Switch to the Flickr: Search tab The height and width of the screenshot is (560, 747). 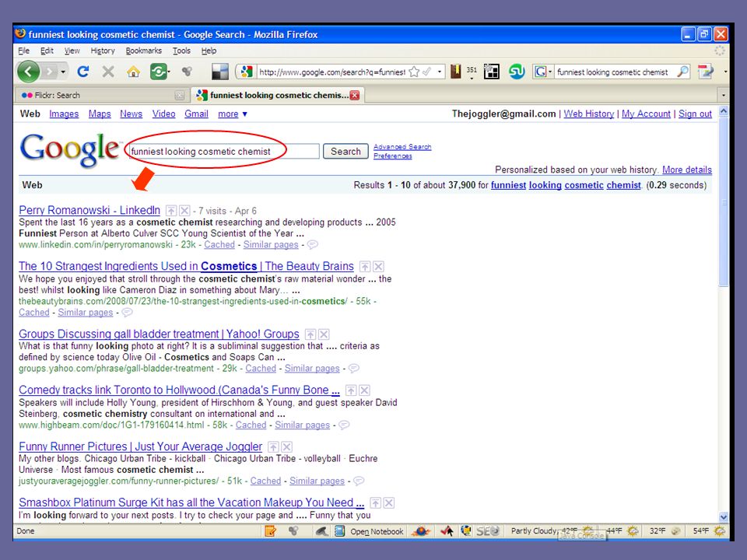[x=102, y=95]
